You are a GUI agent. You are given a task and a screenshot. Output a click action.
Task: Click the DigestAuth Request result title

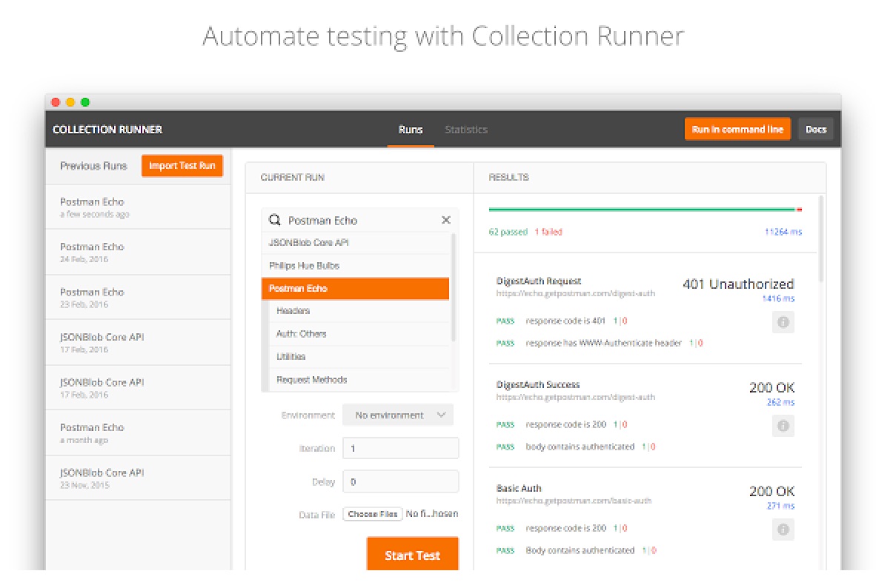coord(539,281)
